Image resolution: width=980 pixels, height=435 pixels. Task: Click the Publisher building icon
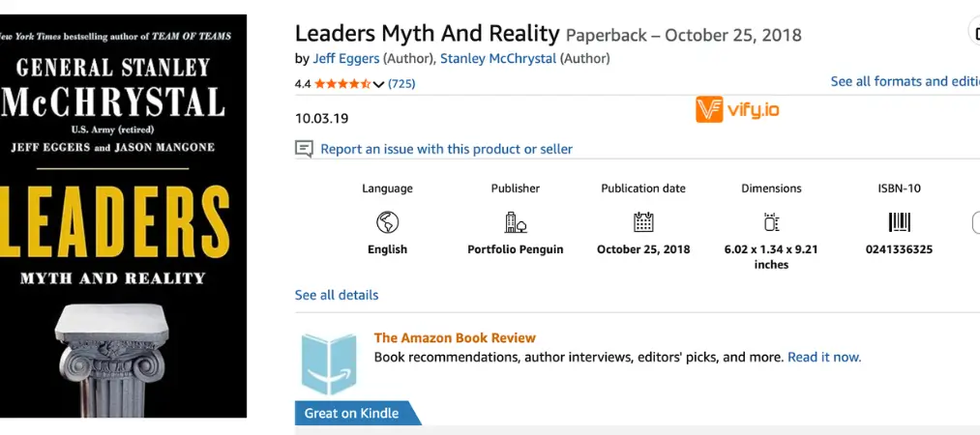516,222
